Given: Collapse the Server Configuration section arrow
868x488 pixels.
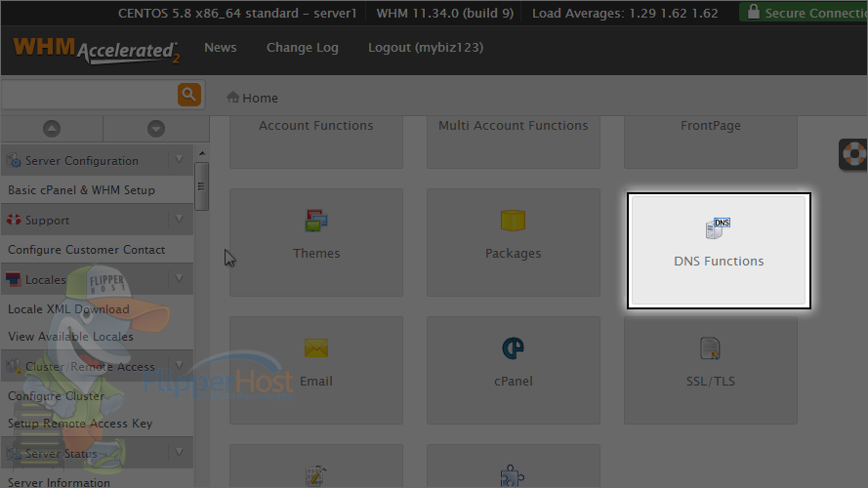Looking at the screenshot, I should pyautogui.click(x=180, y=160).
